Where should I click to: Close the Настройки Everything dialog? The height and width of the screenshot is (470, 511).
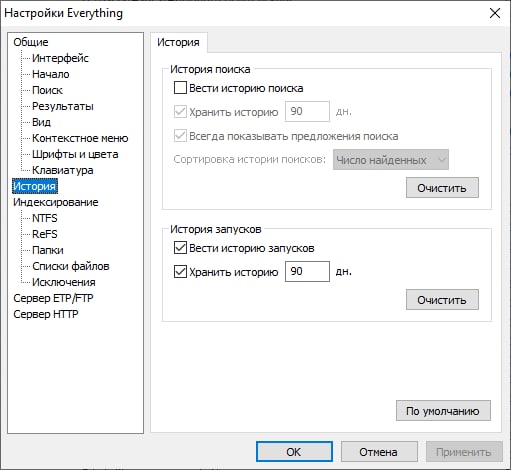coord(495,13)
